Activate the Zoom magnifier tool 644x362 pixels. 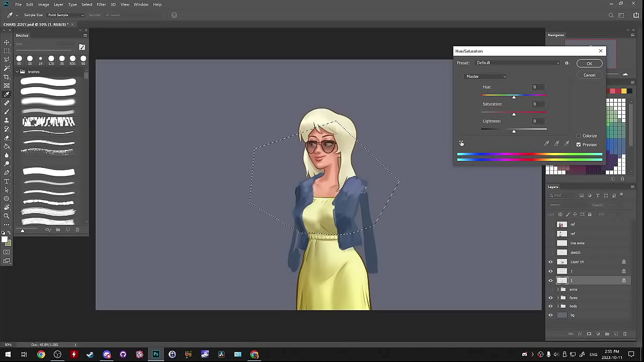click(x=7, y=216)
